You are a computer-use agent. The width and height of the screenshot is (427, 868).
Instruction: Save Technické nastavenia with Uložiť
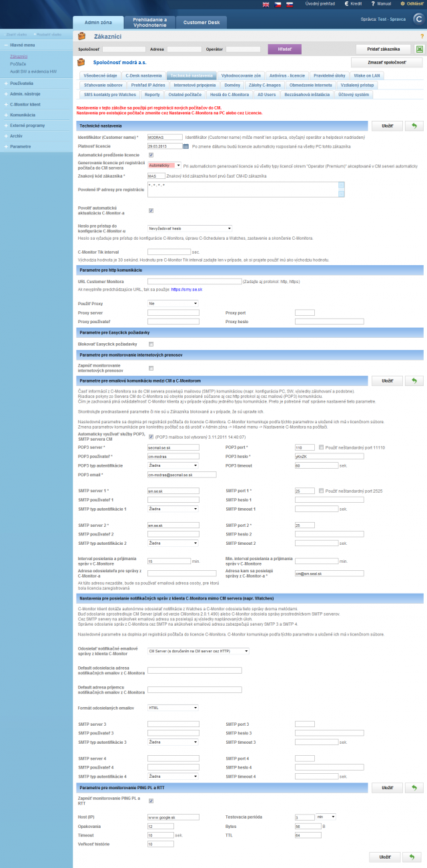click(386, 126)
